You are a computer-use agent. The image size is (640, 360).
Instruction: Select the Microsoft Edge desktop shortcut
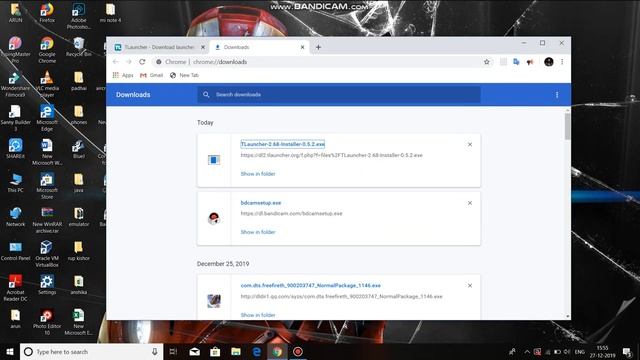tap(47, 118)
